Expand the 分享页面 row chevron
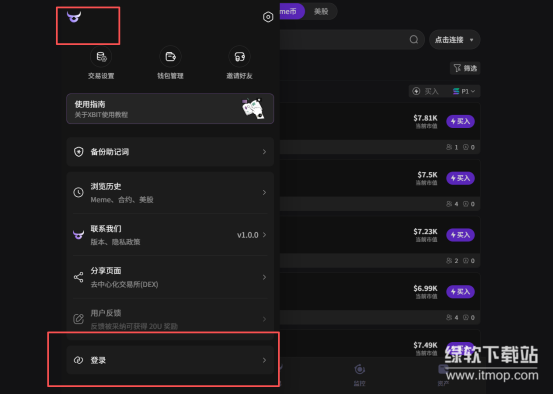This screenshot has width=553, height=395. point(264,277)
